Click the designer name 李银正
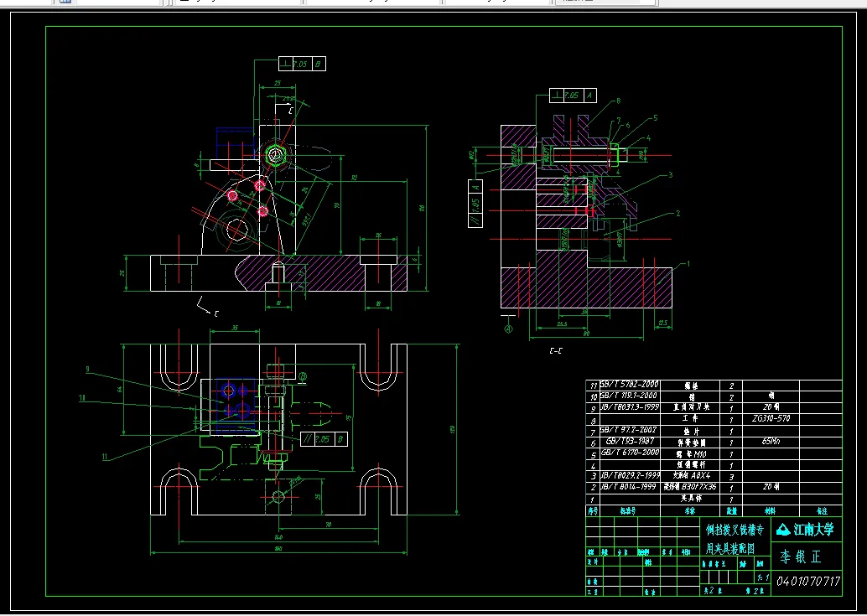Viewport: 867px width, 616px height. click(x=800, y=556)
